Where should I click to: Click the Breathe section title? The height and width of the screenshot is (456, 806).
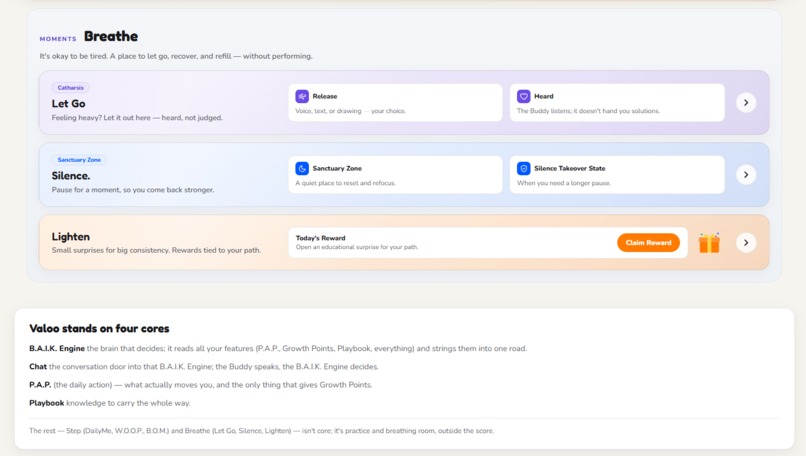(x=111, y=36)
